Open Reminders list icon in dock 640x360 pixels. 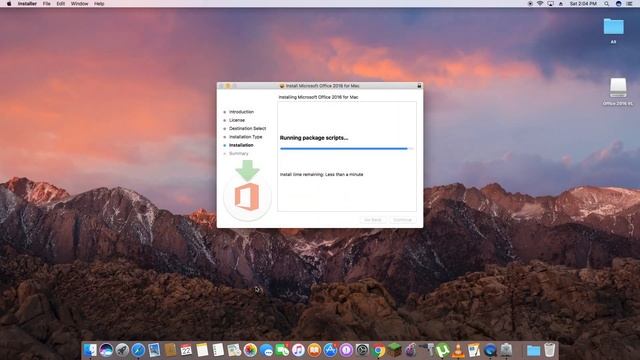(218, 350)
